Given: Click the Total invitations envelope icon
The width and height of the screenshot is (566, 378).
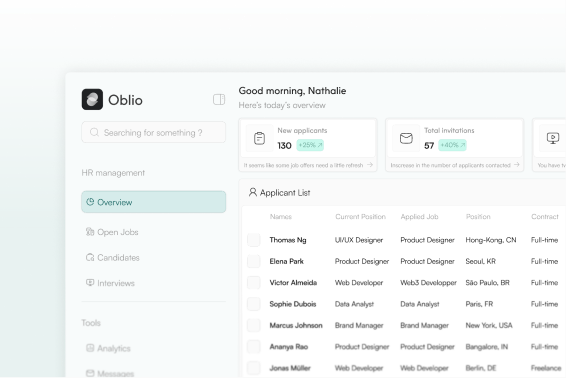Looking at the screenshot, I should click(x=406, y=138).
